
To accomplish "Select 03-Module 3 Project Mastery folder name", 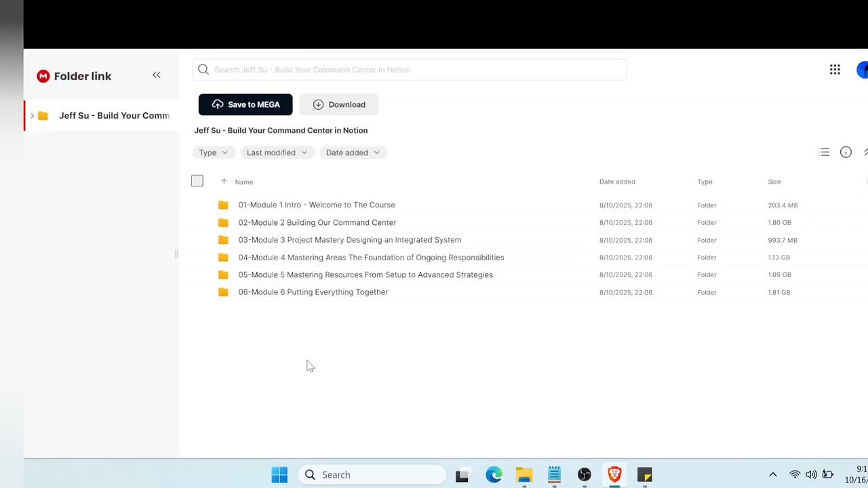I will (x=350, y=240).
